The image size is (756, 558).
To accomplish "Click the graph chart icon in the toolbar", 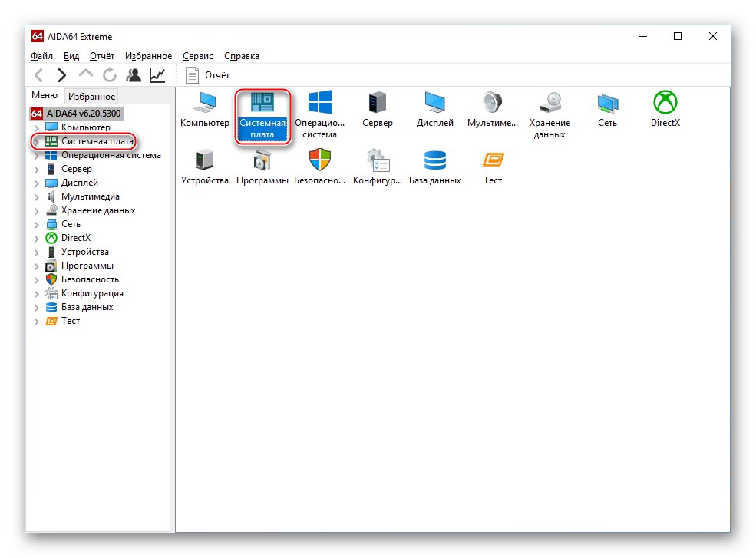I will [x=157, y=75].
